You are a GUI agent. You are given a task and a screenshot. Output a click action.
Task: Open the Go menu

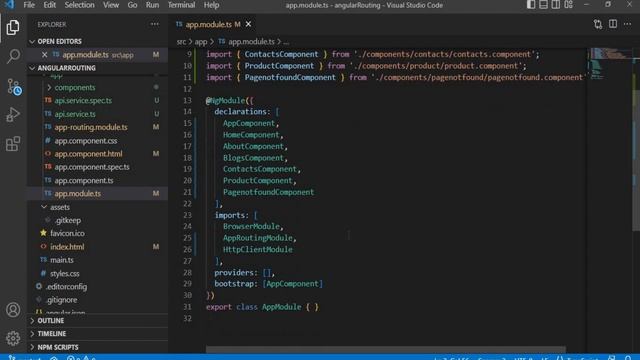point(132,5)
